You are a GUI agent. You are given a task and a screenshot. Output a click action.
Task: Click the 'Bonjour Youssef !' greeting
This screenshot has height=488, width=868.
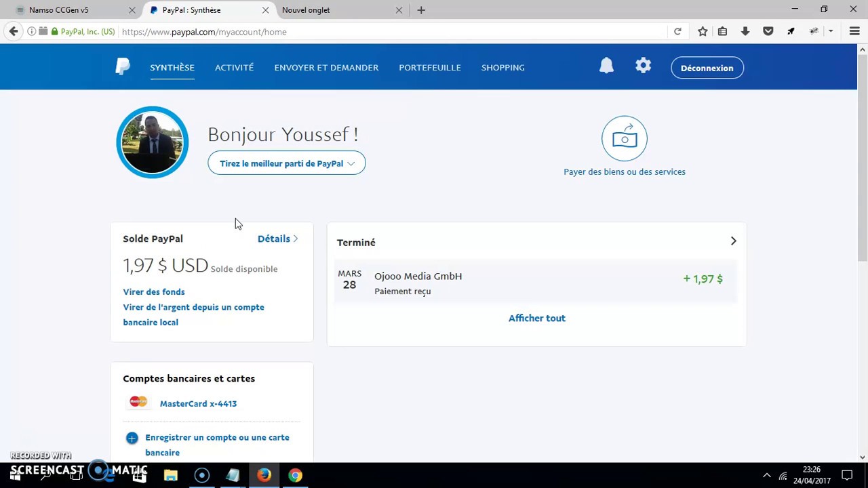[x=283, y=134]
